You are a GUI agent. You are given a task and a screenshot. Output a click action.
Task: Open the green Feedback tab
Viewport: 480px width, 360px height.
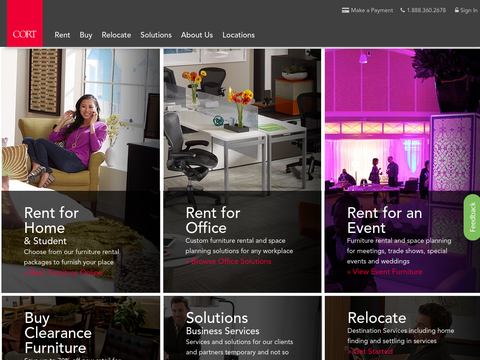pos(472,217)
